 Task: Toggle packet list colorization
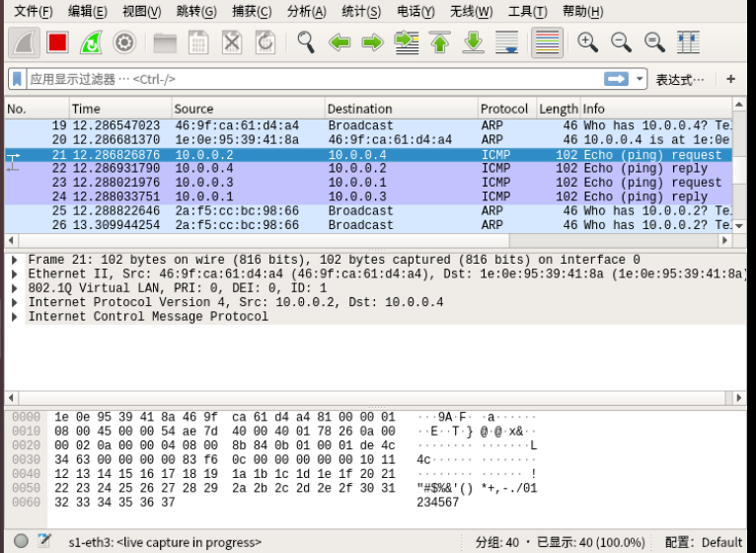pos(547,42)
